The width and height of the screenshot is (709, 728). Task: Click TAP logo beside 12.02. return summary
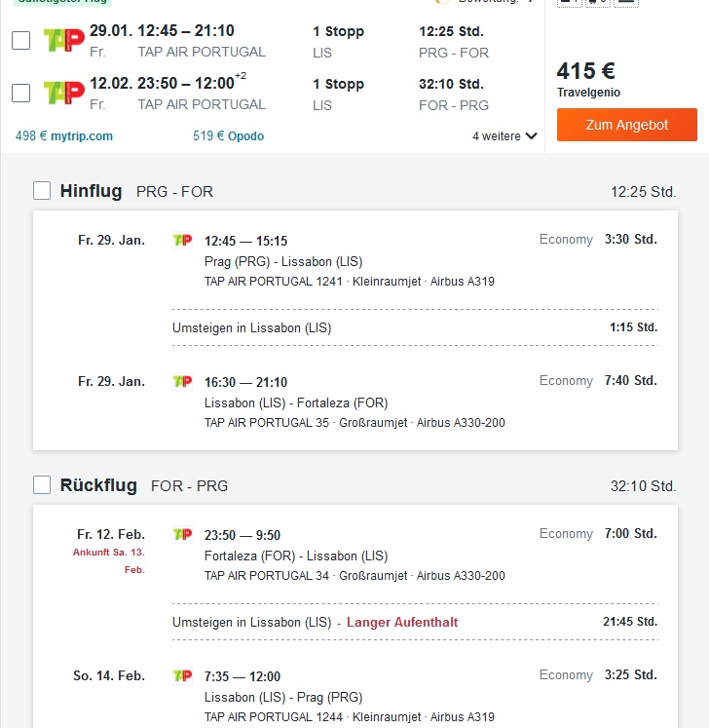(x=64, y=93)
